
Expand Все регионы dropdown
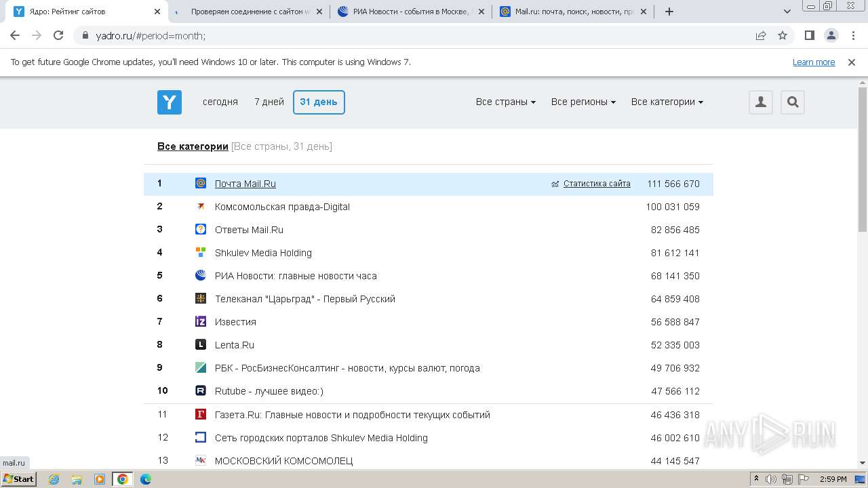click(x=583, y=102)
